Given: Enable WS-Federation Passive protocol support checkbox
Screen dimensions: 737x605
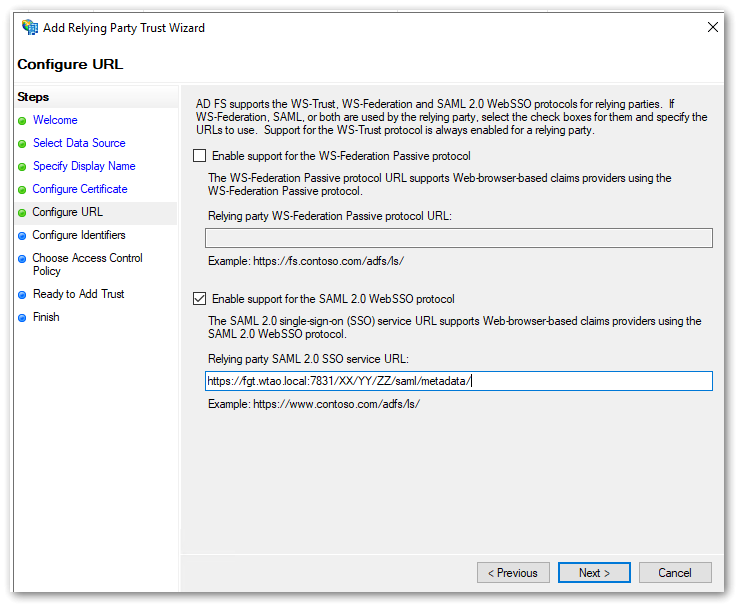Looking at the screenshot, I should point(200,156).
